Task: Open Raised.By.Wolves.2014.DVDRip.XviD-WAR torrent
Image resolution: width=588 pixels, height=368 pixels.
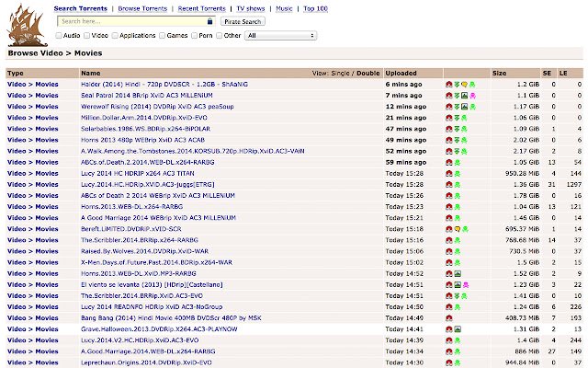Action: click(145, 251)
